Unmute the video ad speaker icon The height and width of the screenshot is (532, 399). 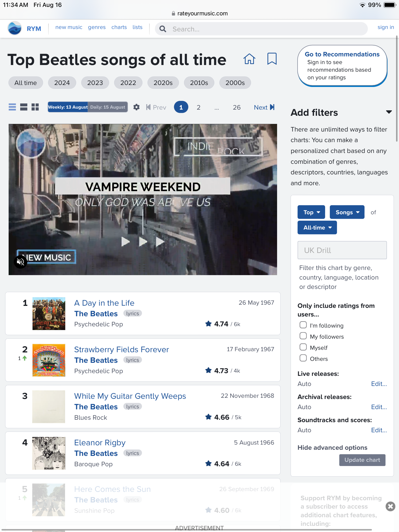point(20,262)
